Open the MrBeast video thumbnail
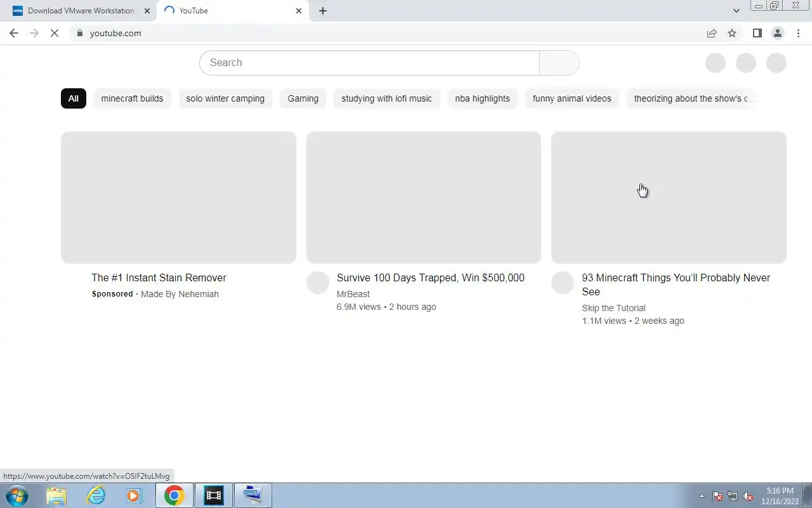 (424, 197)
